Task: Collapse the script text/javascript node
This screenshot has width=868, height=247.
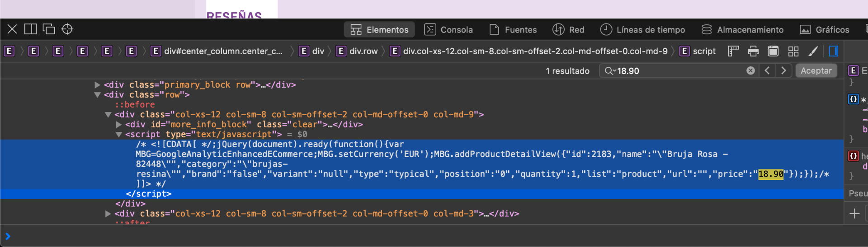Action: [x=118, y=135]
